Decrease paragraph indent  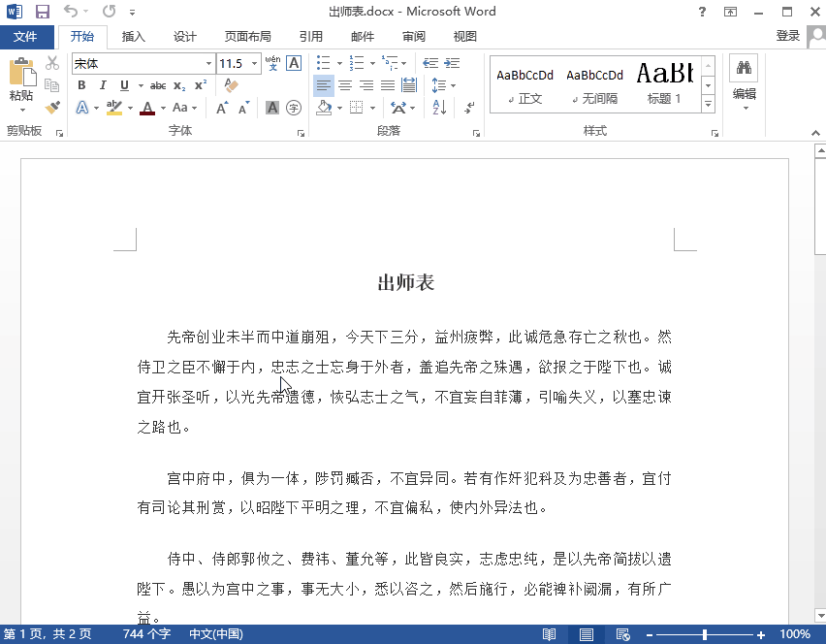[430, 63]
